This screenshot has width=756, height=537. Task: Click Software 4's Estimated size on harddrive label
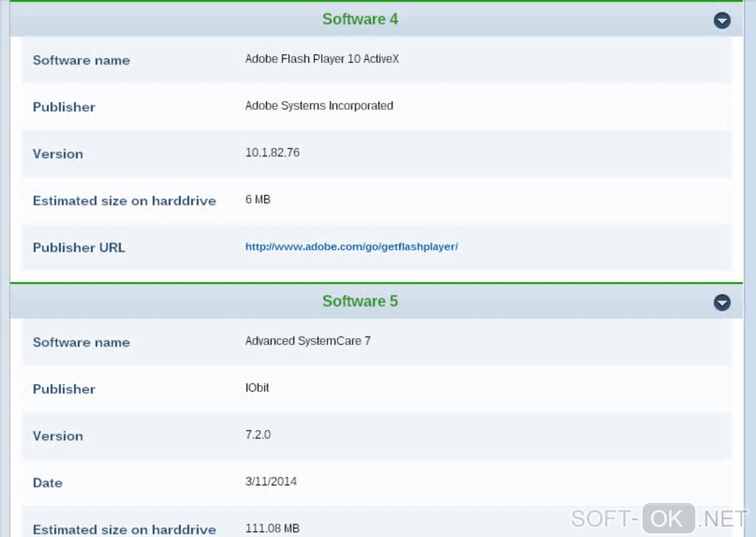pyautogui.click(x=125, y=201)
